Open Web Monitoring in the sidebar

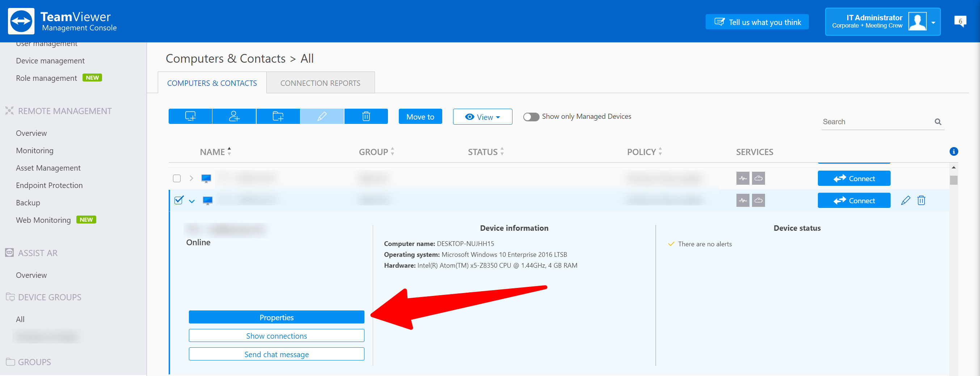pyautogui.click(x=43, y=220)
